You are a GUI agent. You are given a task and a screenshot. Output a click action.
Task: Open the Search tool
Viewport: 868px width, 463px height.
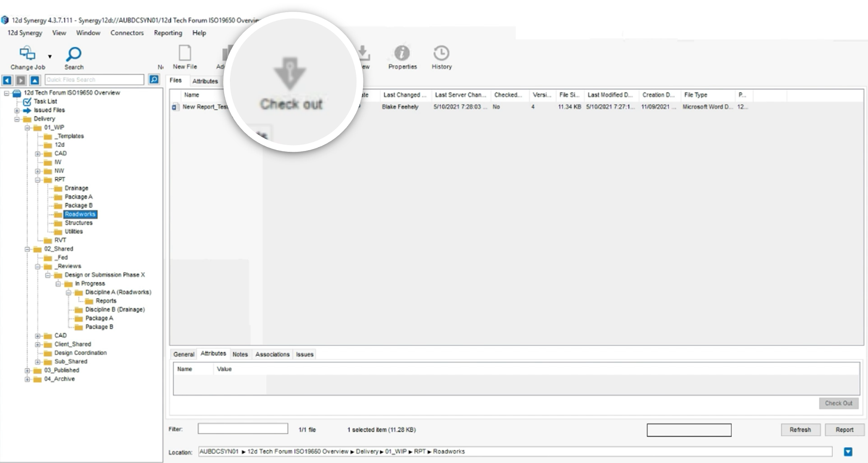[x=74, y=58]
